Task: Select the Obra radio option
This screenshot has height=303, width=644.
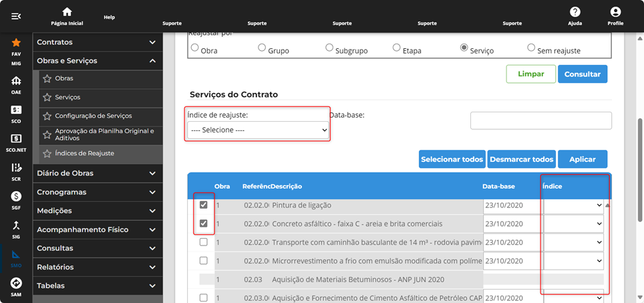Action: 194,47
